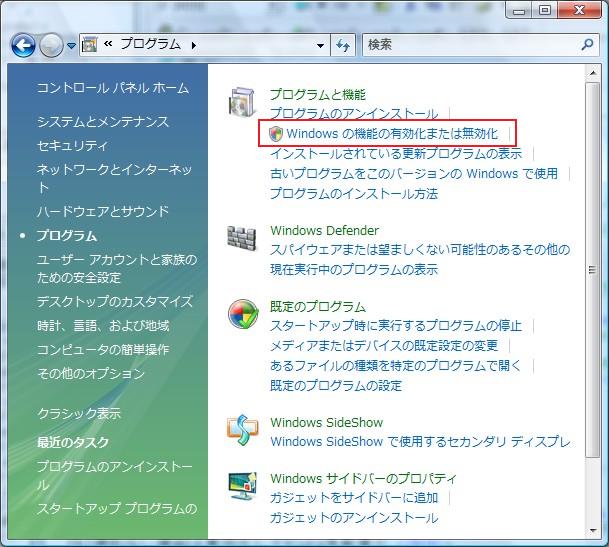This screenshot has width=609, height=547.
Task: Click プログラムのインストール方法
Action: (354, 193)
